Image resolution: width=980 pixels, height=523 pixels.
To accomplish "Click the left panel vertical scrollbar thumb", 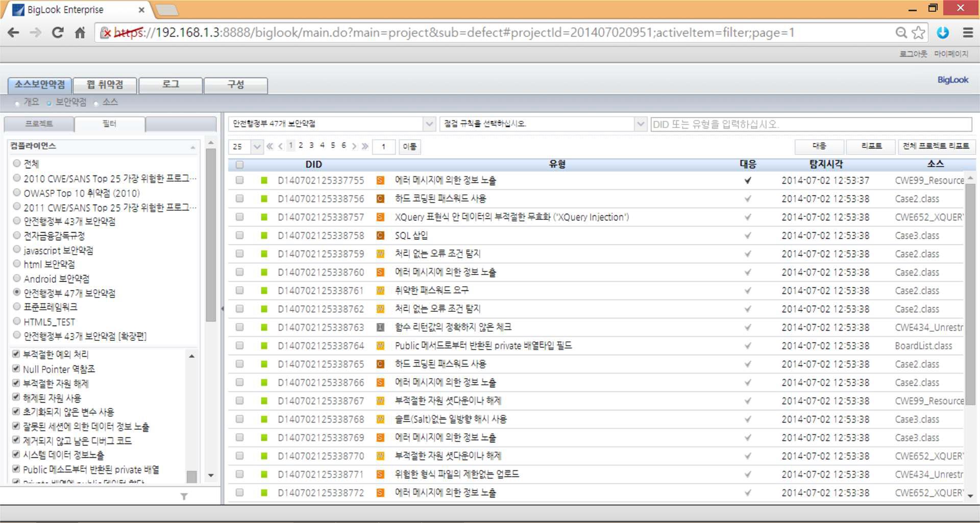I will [x=211, y=235].
